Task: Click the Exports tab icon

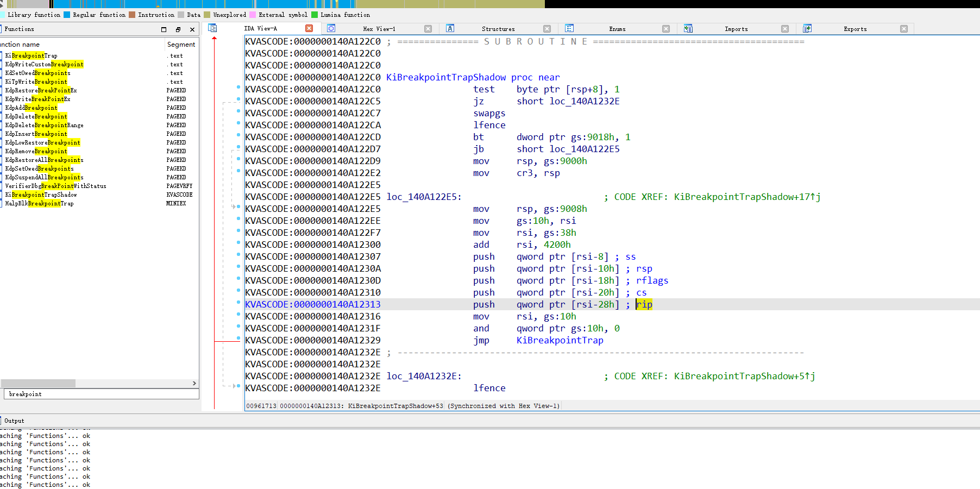Action: (807, 28)
